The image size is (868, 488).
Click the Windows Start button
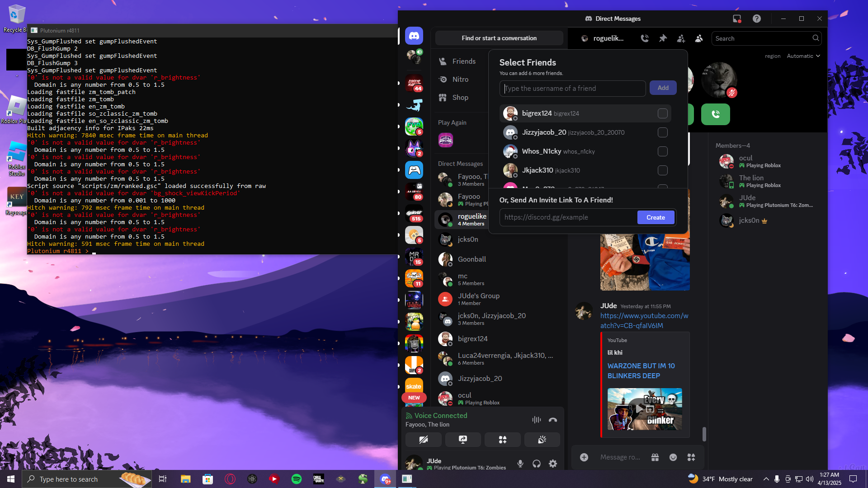[11, 479]
